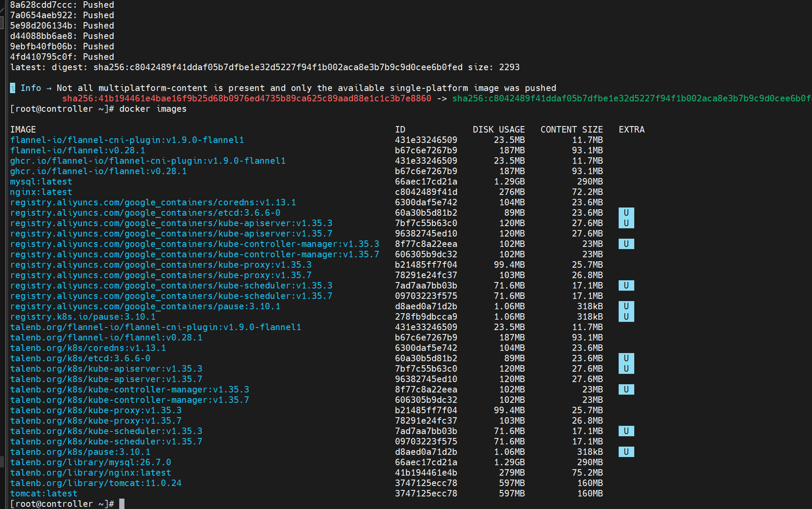The image size is (812, 509).
Task: Click aliyuncs coredns:v1.13.1 image entry
Action: click(153, 202)
